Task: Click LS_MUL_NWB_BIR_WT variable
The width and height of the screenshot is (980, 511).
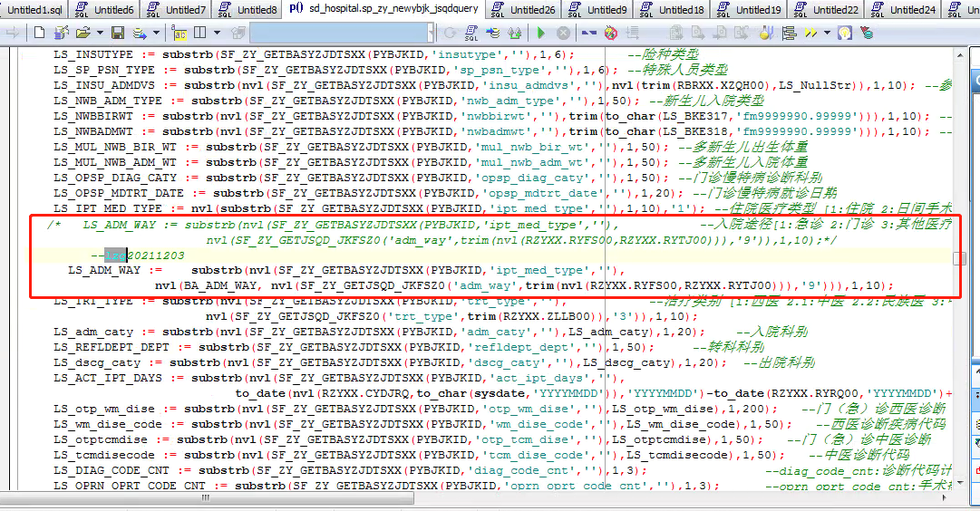Action: tap(115, 147)
